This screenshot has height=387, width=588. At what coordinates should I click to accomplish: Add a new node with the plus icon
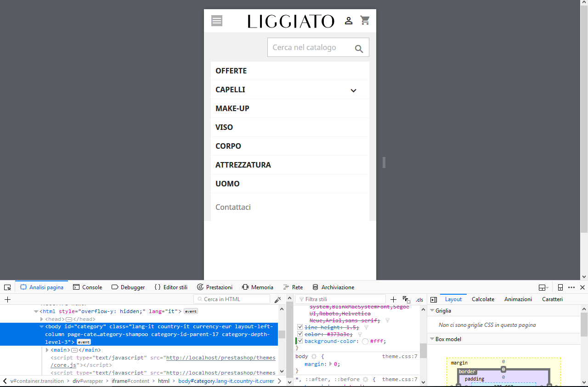7,299
